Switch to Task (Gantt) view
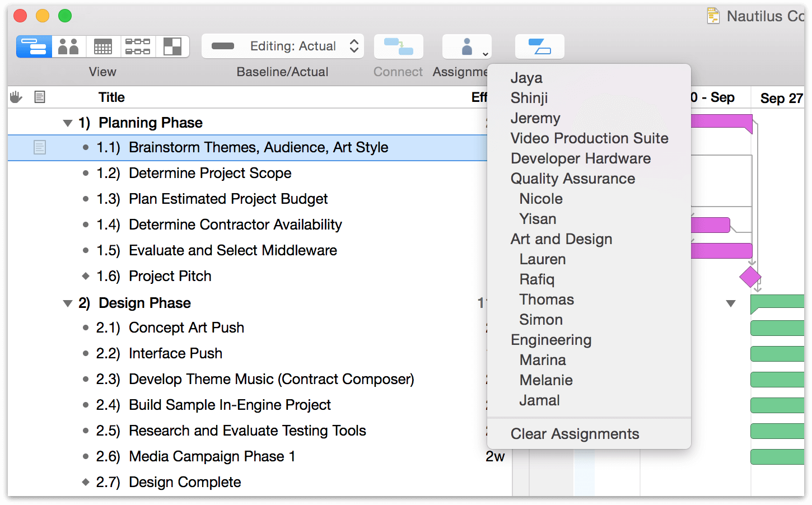 (34, 46)
